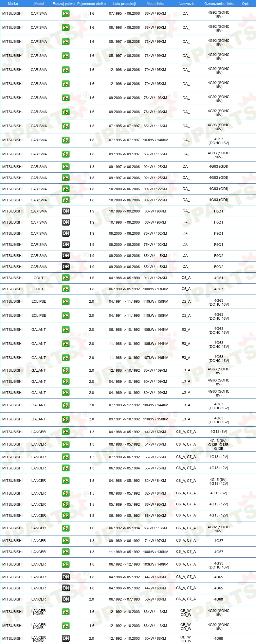Click the PB fuel icon in Carisma 85kW / 116KM row

(x=66, y=126)
